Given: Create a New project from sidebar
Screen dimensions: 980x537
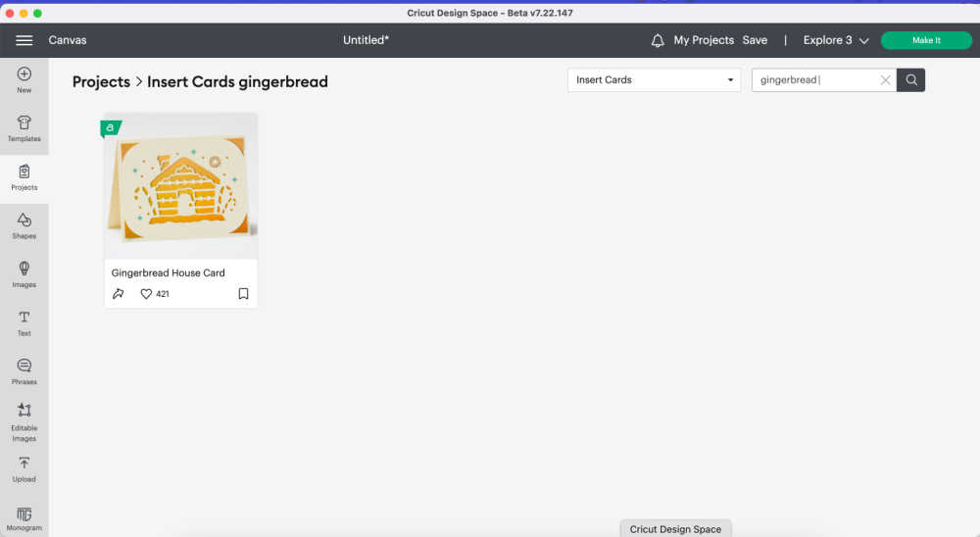Looking at the screenshot, I should pos(24,79).
